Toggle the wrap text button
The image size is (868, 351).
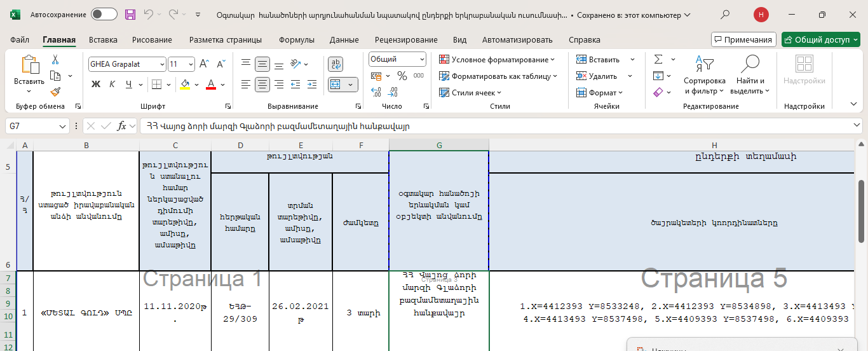coord(336,64)
